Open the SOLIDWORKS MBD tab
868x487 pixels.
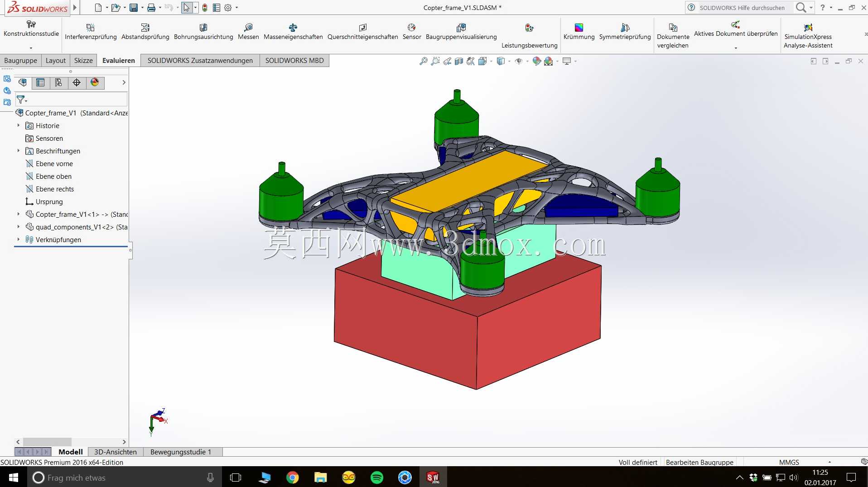coord(294,61)
